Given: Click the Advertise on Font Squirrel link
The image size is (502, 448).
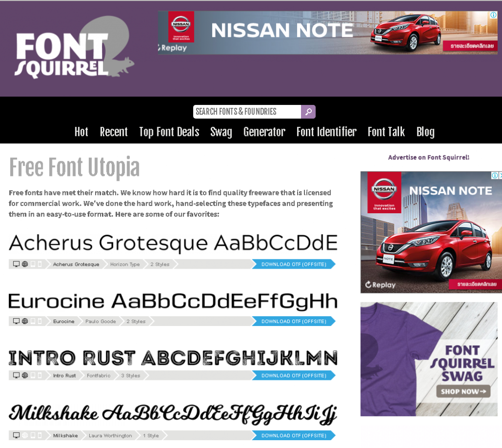Looking at the screenshot, I should pyautogui.click(x=428, y=157).
